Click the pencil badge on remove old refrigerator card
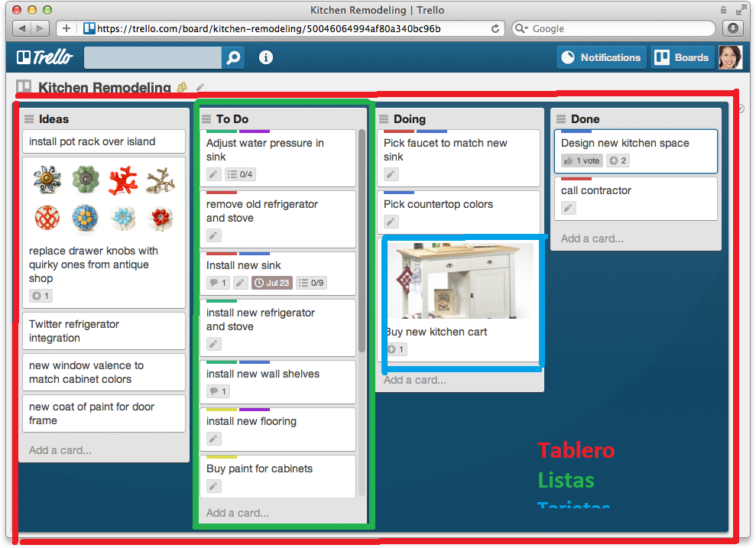Viewport: 756px width, 548px height. pyautogui.click(x=213, y=235)
